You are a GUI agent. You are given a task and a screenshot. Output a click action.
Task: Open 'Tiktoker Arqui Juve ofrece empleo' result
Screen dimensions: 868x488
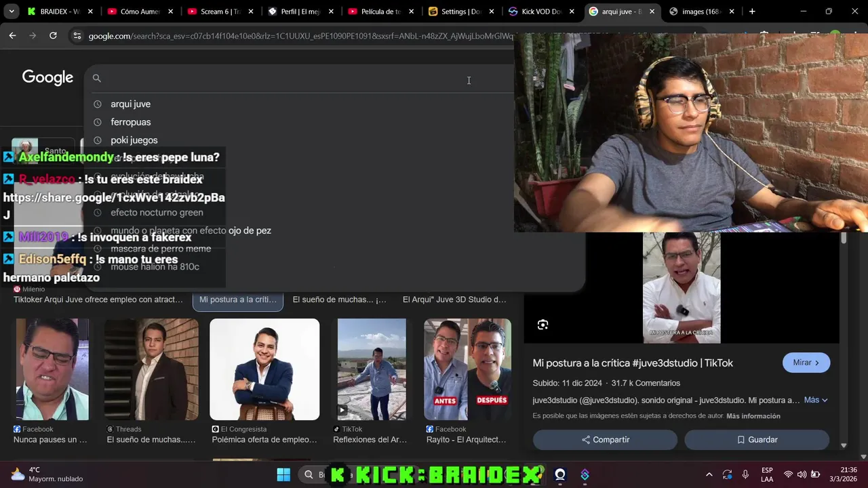coord(98,300)
